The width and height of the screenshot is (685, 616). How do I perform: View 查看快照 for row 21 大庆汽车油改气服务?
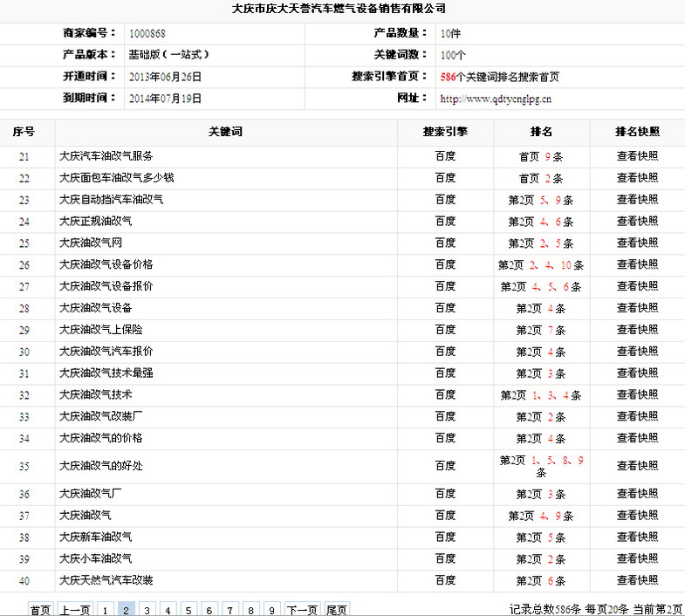point(637,156)
